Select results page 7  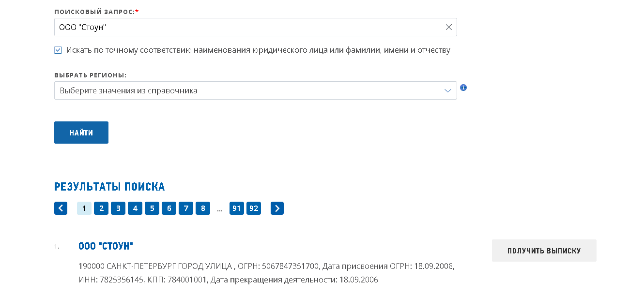(186, 208)
